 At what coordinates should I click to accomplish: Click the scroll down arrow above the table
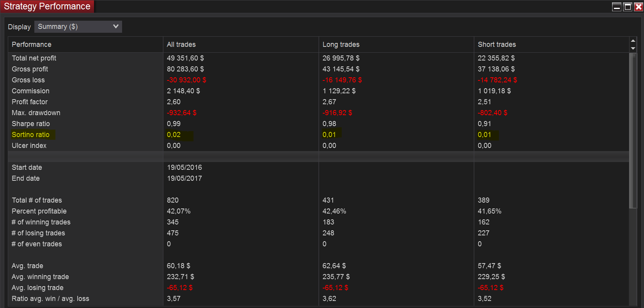click(x=633, y=48)
